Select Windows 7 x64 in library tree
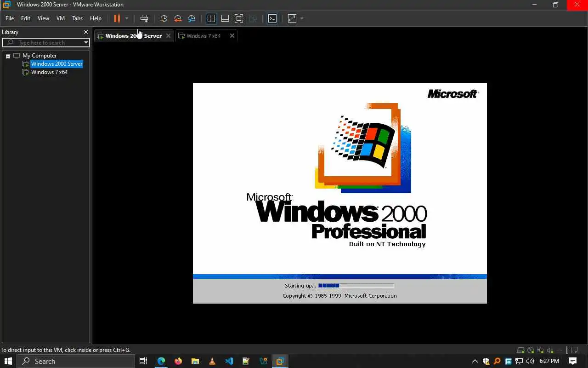This screenshot has width=588, height=368. [x=49, y=72]
